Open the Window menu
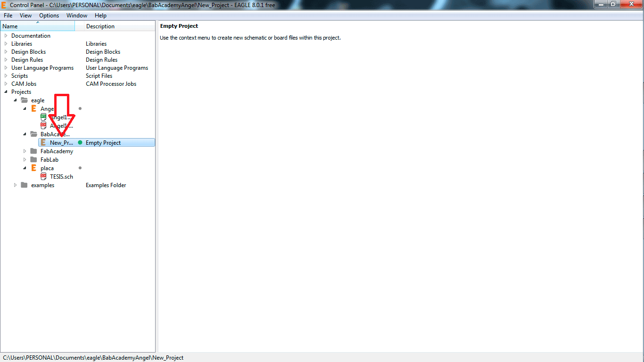 pyautogui.click(x=77, y=16)
